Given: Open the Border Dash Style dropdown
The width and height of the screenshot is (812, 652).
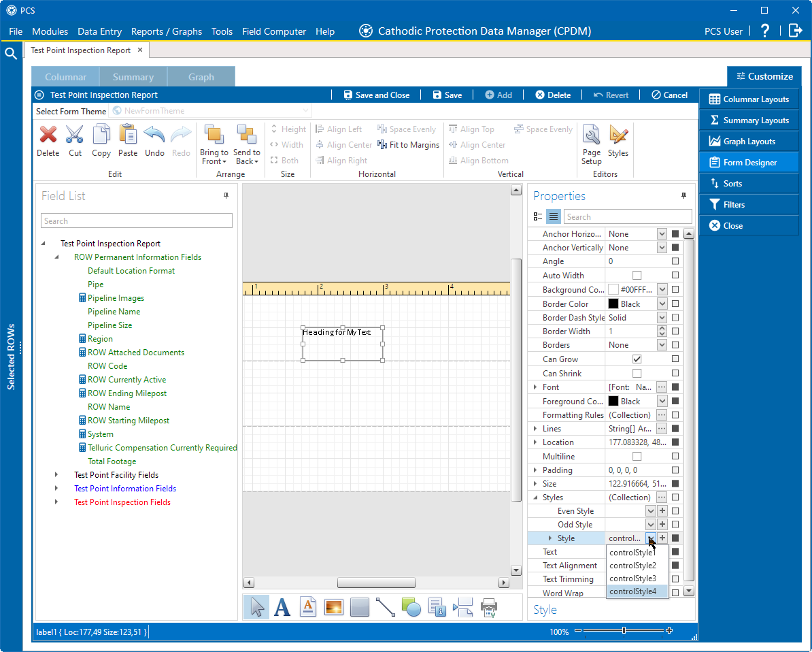Looking at the screenshot, I should (x=661, y=318).
